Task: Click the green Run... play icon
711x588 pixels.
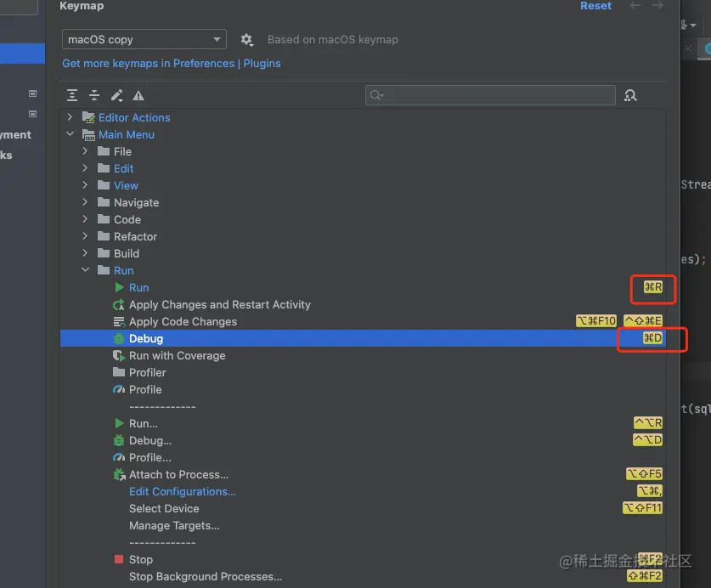Action: point(119,423)
